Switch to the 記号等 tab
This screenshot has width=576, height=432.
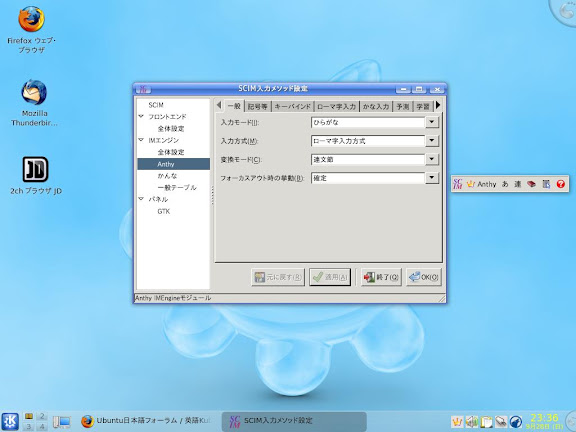(x=258, y=107)
